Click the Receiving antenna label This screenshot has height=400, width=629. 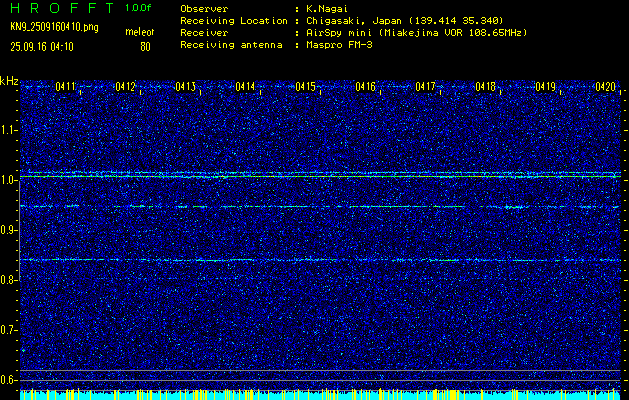[231, 45]
